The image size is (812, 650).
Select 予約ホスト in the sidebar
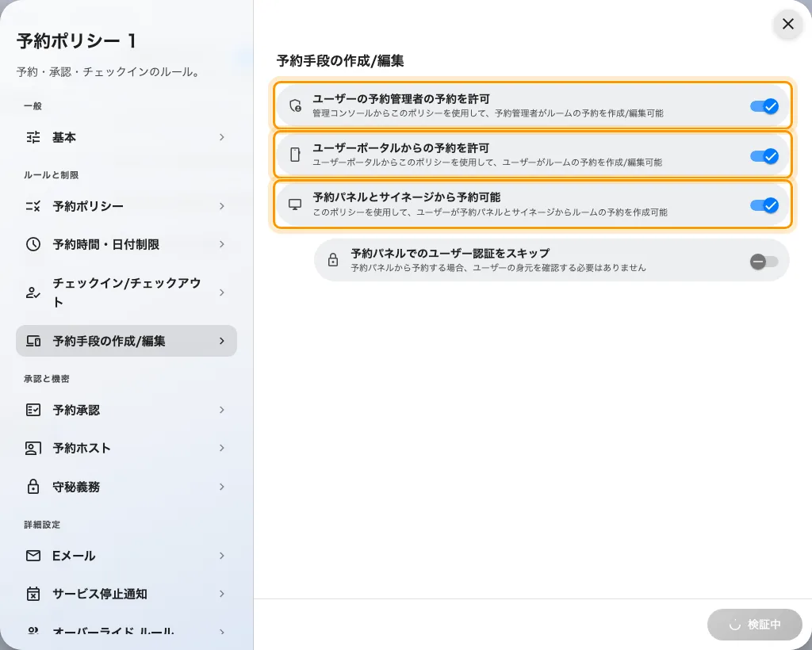pyautogui.click(x=126, y=448)
